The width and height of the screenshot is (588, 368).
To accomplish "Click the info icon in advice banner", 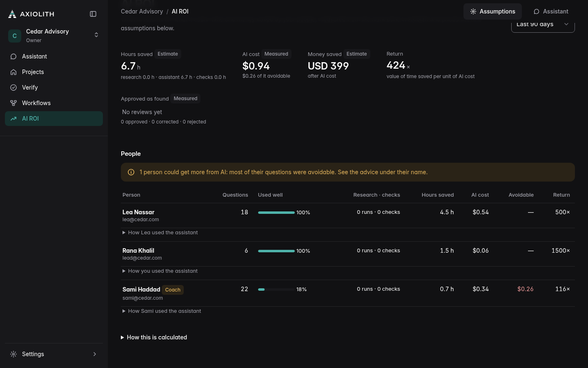I will (131, 172).
